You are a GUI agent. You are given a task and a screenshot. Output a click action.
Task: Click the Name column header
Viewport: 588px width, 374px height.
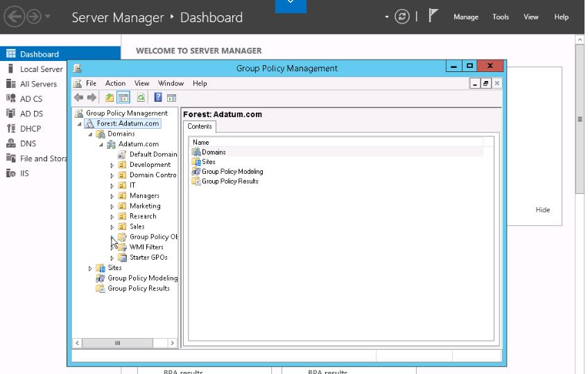(338, 143)
